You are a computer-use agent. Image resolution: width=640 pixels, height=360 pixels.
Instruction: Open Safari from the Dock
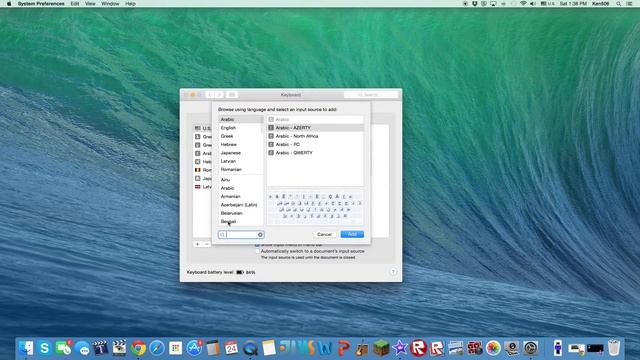[x=157, y=348]
